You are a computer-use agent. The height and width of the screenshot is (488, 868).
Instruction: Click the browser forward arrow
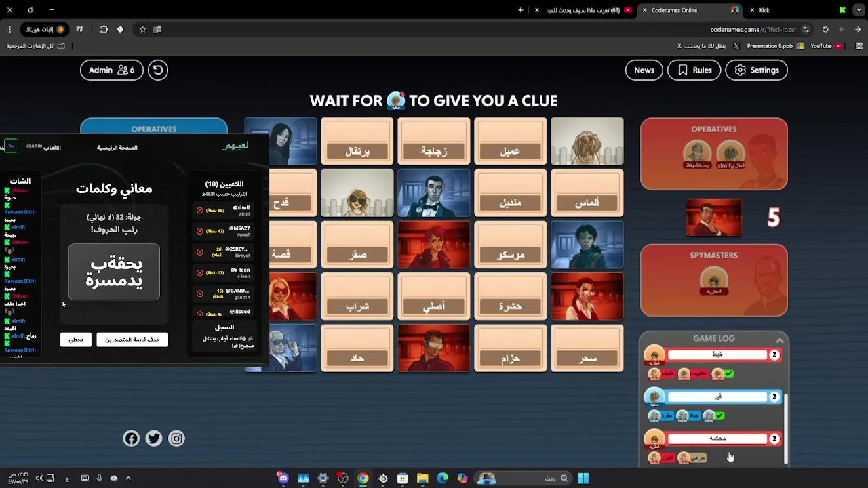pos(842,29)
